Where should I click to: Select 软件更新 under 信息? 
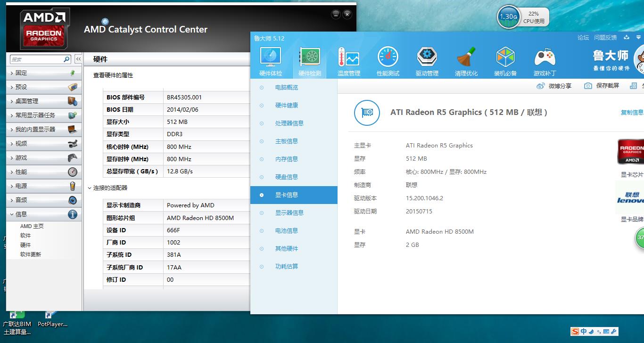(31, 254)
